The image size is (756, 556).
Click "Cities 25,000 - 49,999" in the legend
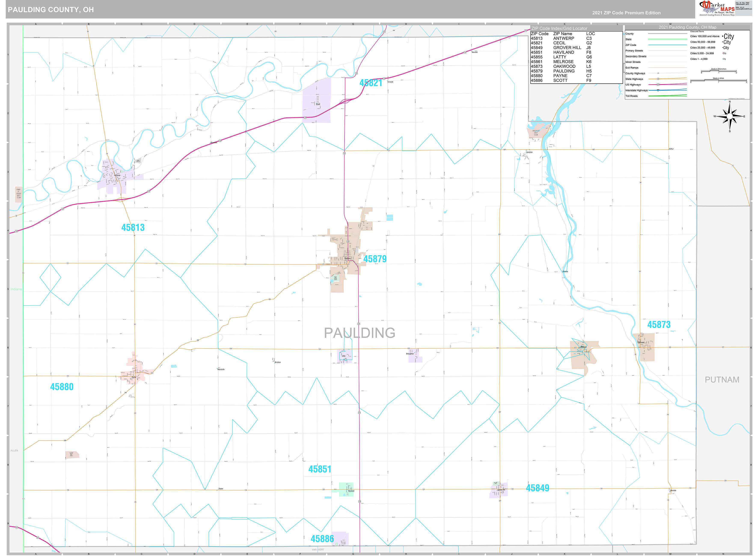pyautogui.click(x=703, y=48)
